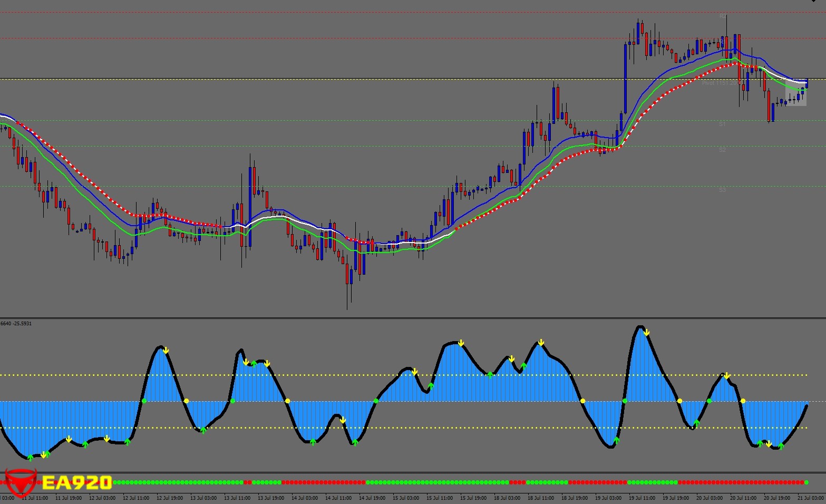Click the final green dot in trend strip
Viewport: 826px width, 504px height.
(806, 482)
